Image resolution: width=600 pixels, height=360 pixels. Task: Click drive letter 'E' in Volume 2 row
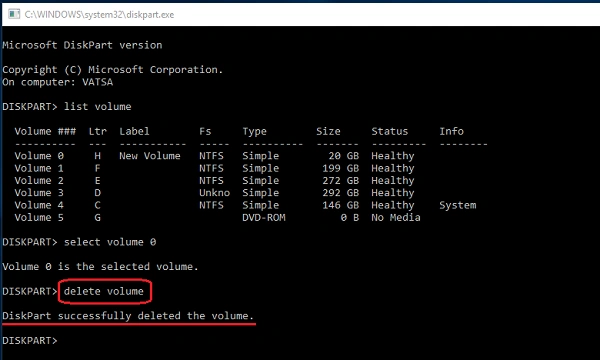point(98,180)
